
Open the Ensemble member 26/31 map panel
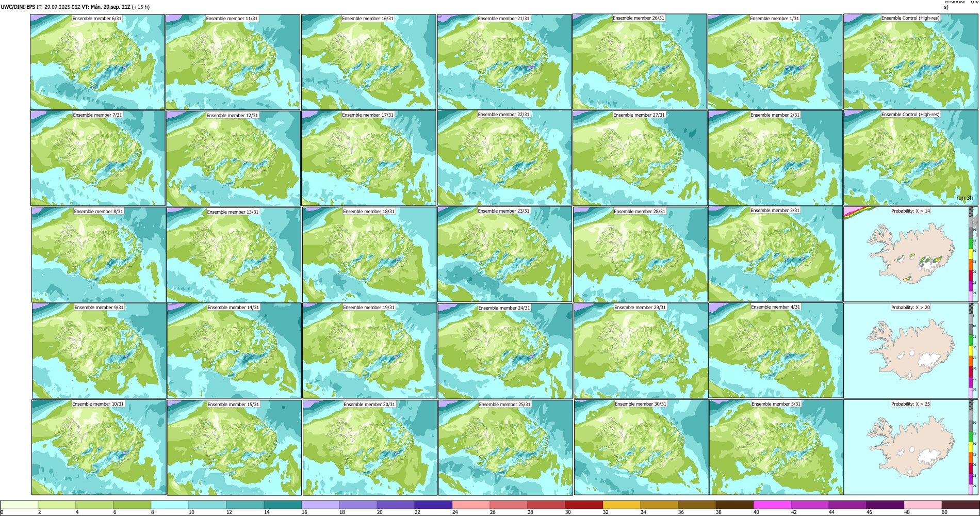pyautogui.click(x=640, y=62)
